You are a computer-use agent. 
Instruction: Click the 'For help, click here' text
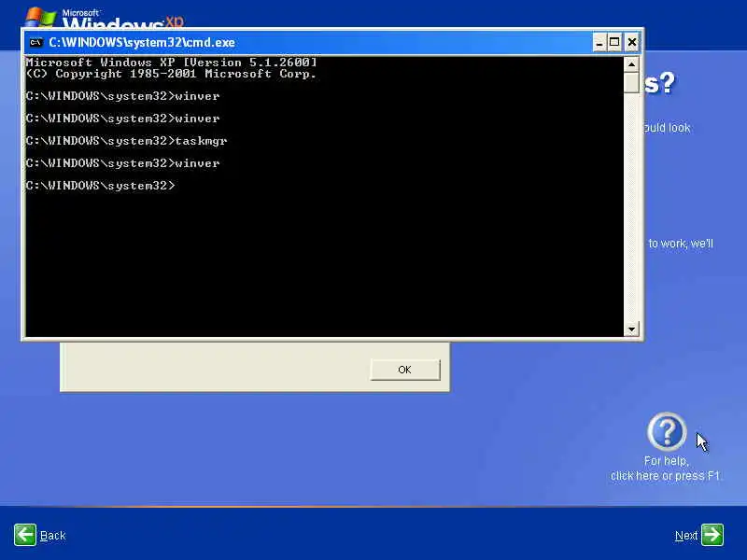[666, 469]
